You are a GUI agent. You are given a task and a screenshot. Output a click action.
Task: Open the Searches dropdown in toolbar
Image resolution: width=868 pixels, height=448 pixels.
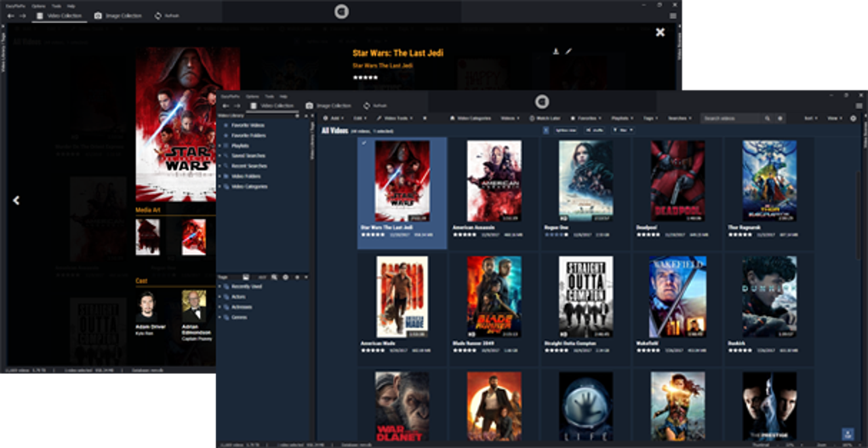(680, 118)
